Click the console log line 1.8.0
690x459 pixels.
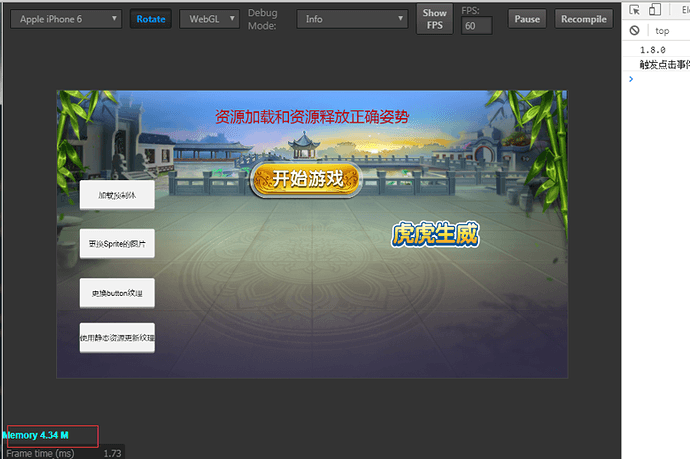pyautogui.click(x=653, y=50)
